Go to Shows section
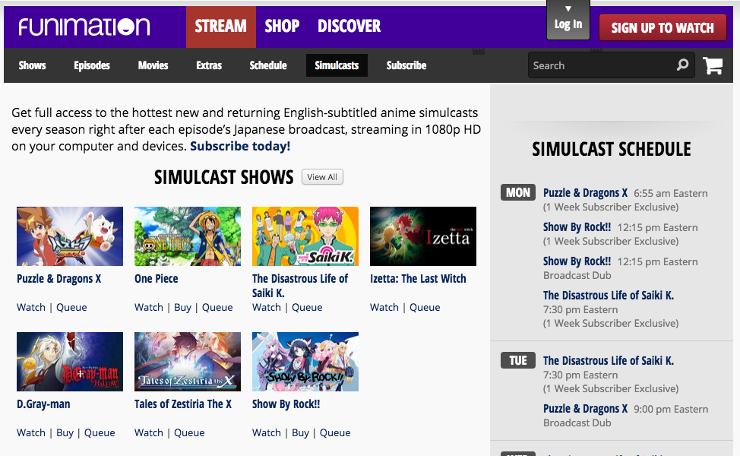The width and height of the screenshot is (740, 456). pyautogui.click(x=32, y=65)
